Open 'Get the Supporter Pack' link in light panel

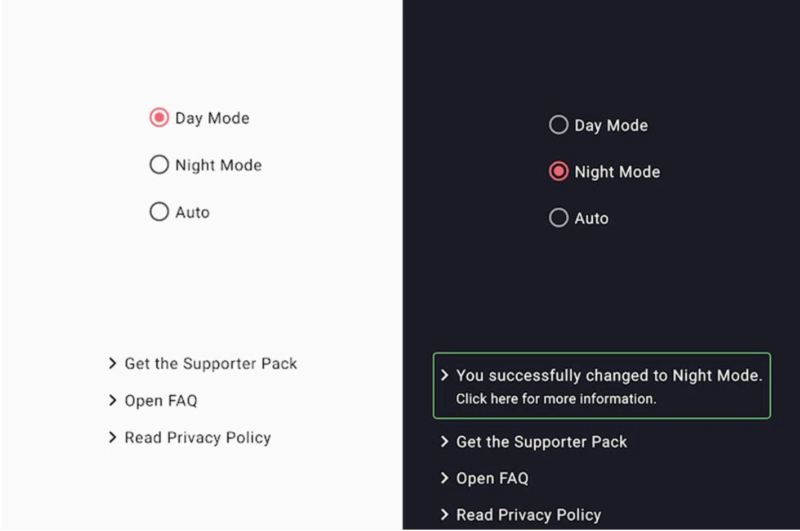(210, 364)
